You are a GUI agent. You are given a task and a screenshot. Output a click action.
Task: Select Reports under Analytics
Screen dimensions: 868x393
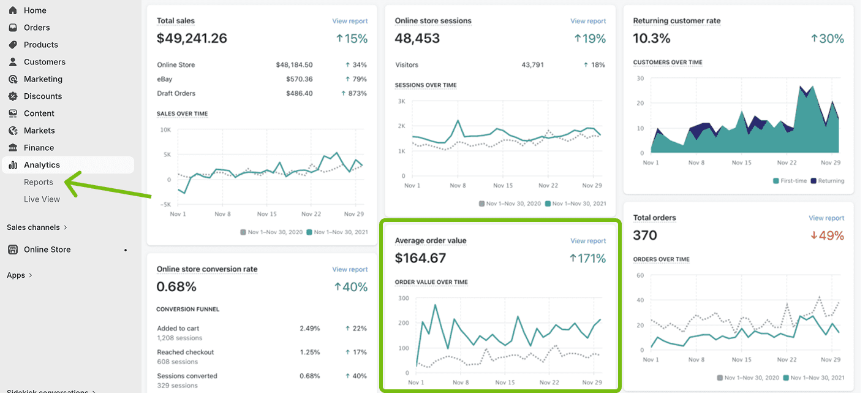coord(38,181)
